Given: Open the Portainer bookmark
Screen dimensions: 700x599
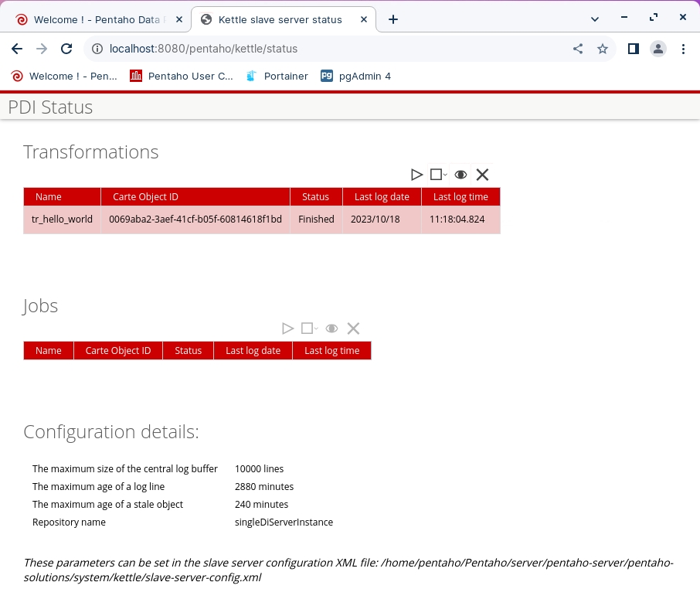Looking at the screenshot, I should [277, 77].
